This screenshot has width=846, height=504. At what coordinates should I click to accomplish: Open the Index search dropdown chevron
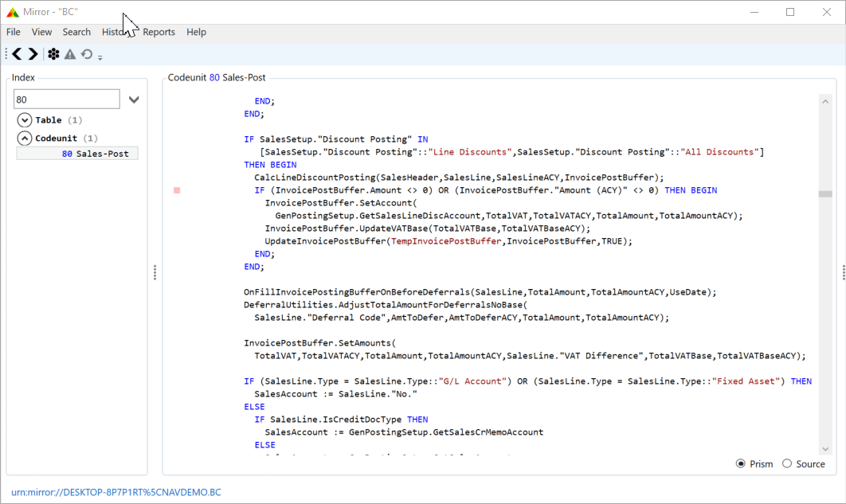(x=134, y=100)
